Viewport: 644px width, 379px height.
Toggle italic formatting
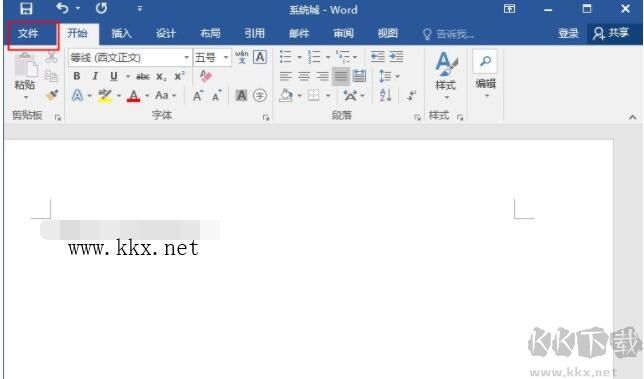click(95, 76)
